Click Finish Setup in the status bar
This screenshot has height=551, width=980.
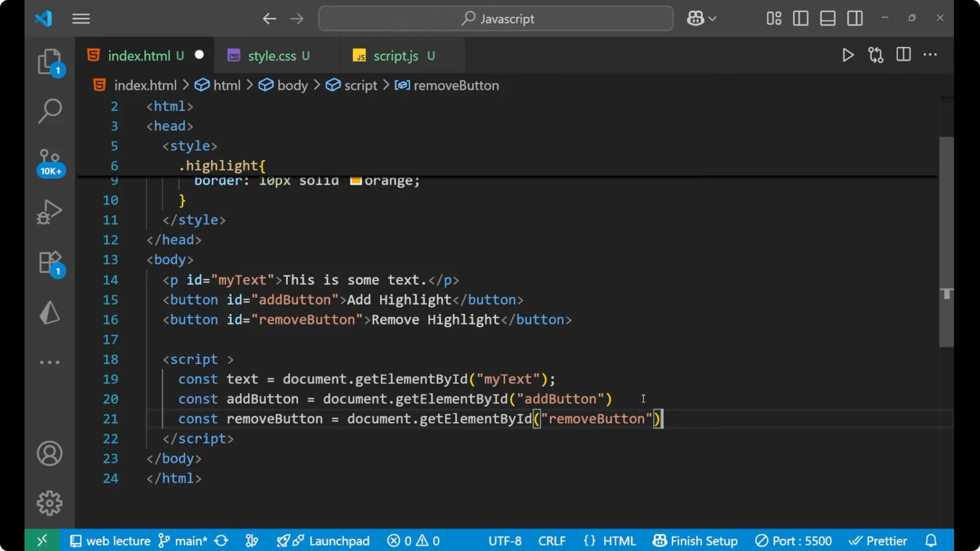tap(696, 541)
